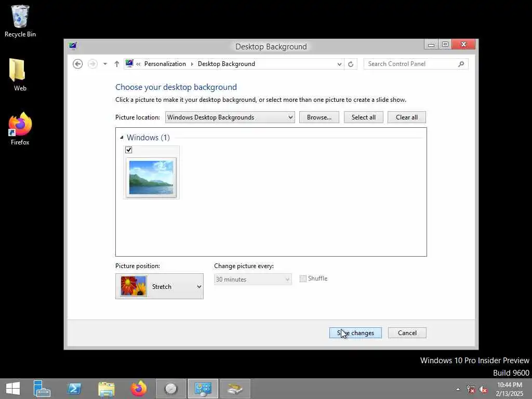Go up one level with Up arrow
This screenshot has width=532, height=399.
[117, 64]
